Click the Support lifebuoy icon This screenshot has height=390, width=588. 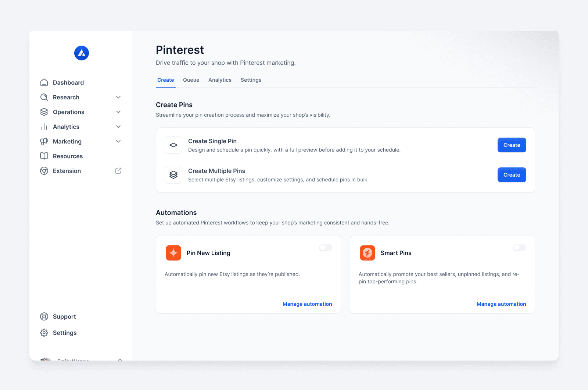44,316
